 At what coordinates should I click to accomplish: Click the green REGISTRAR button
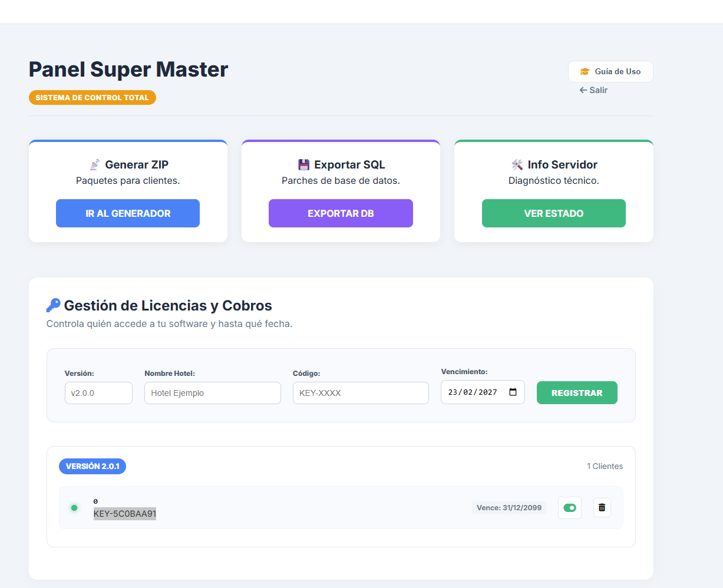pyautogui.click(x=576, y=393)
